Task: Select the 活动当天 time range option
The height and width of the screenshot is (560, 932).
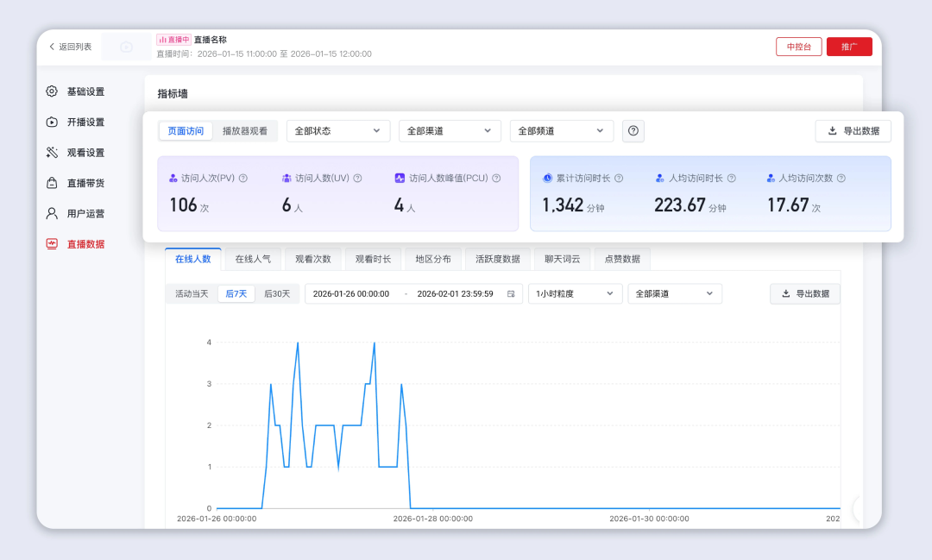Action: click(x=192, y=294)
